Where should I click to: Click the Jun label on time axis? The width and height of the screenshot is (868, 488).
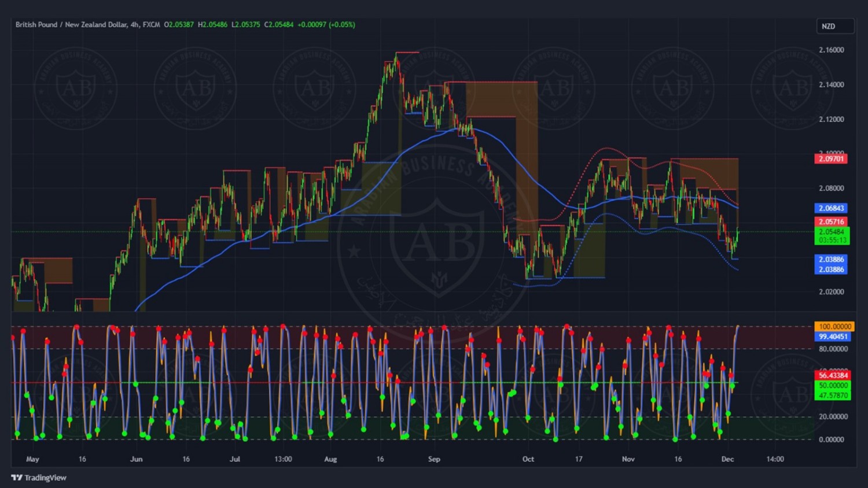pos(136,459)
